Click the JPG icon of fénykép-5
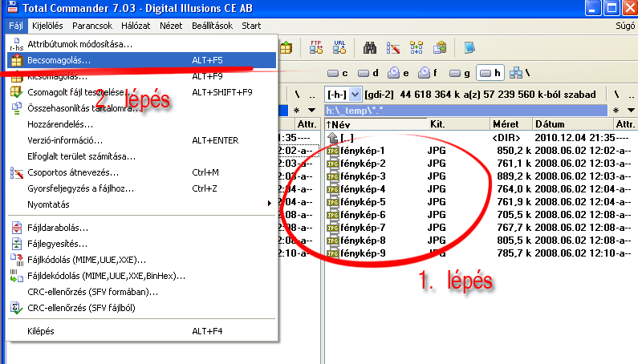Viewport: 638px width, 364px height. click(332, 202)
